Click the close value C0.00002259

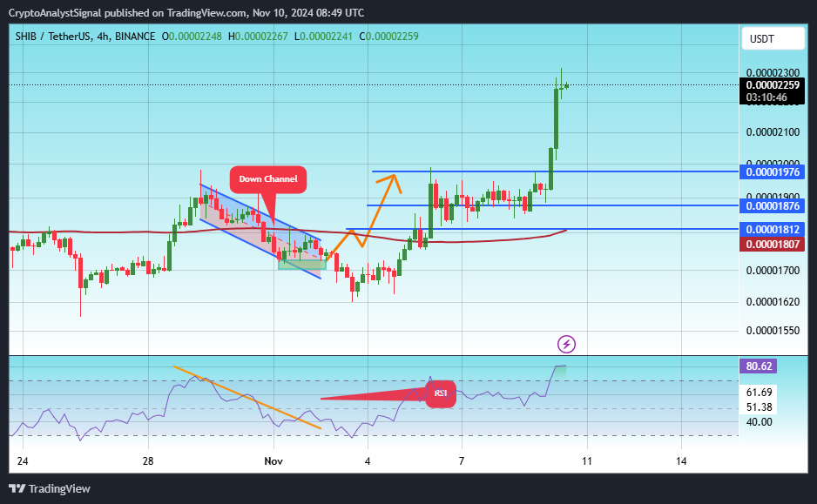pyautogui.click(x=388, y=37)
